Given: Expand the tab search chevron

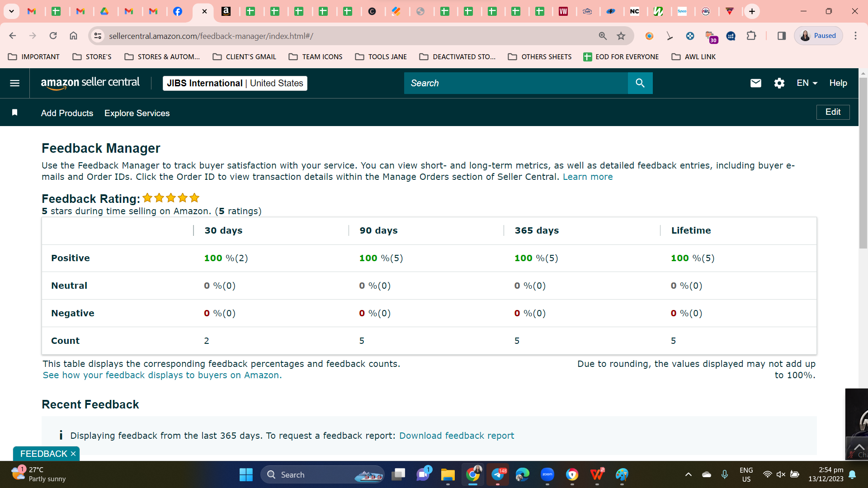Looking at the screenshot, I should click(x=11, y=11).
